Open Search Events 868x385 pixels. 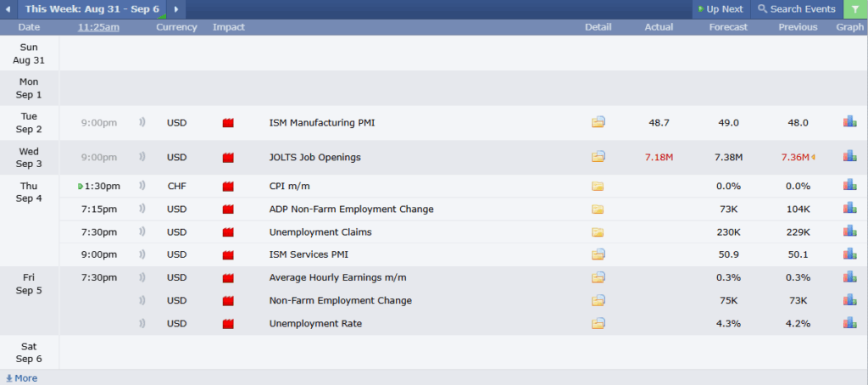pos(797,9)
